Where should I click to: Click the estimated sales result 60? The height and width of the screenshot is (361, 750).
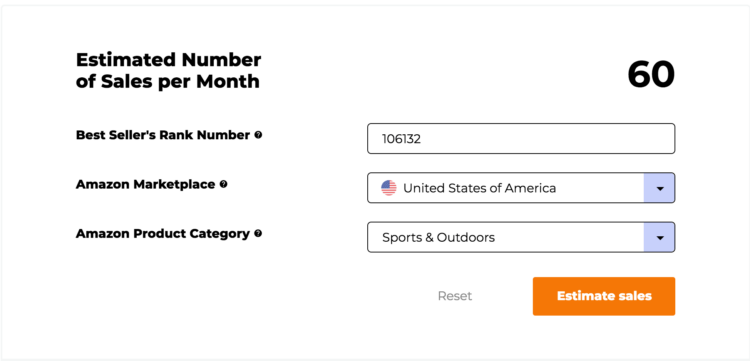click(x=651, y=75)
